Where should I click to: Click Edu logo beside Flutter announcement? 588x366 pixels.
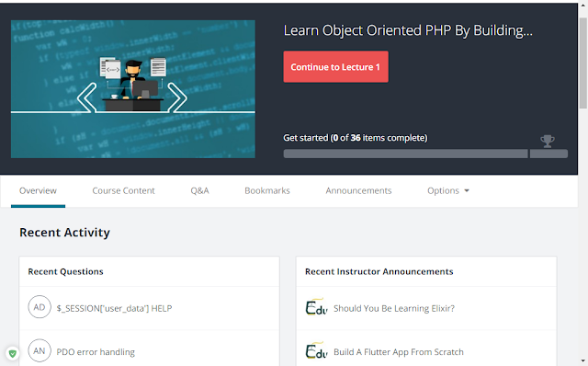[x=316, y=350]
